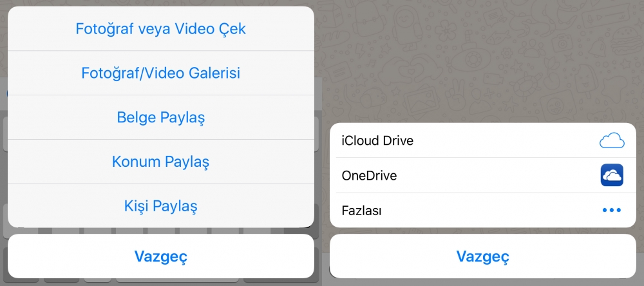Choose the "OneDrive" text label
Viewport: 644px width, 286px height.
[369, 175]
